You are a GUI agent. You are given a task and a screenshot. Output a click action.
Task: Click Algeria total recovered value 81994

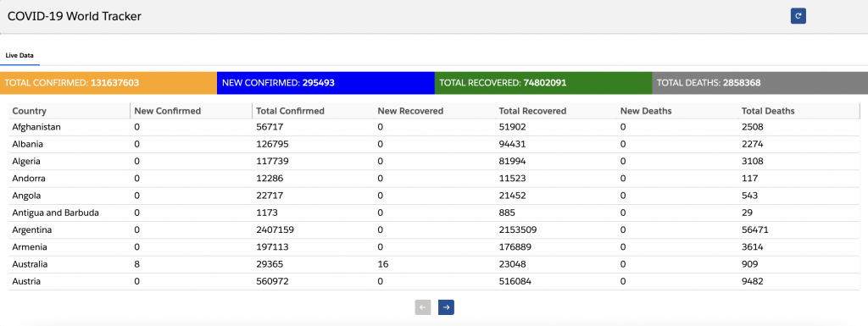tap(512, 162)
